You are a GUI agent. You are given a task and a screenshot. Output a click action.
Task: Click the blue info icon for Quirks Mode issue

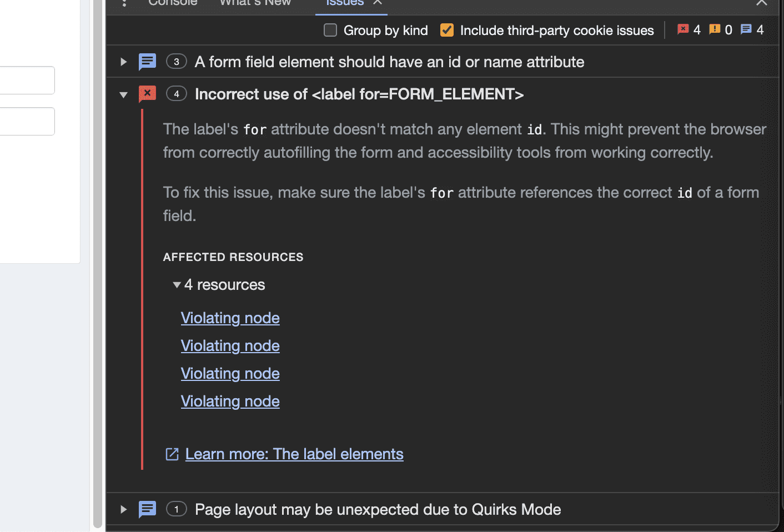pos(147,509)
